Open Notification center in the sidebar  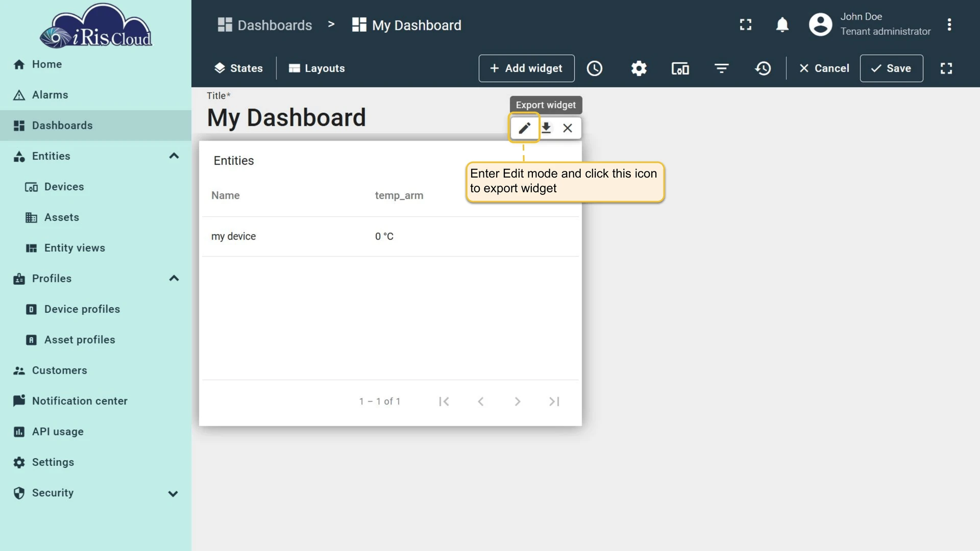click(x=95, y=401)
